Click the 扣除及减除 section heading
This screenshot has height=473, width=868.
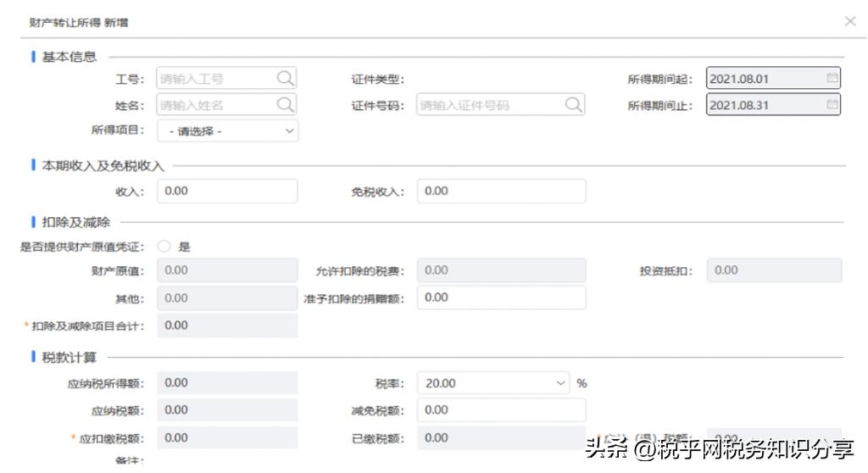click(75, 222)
